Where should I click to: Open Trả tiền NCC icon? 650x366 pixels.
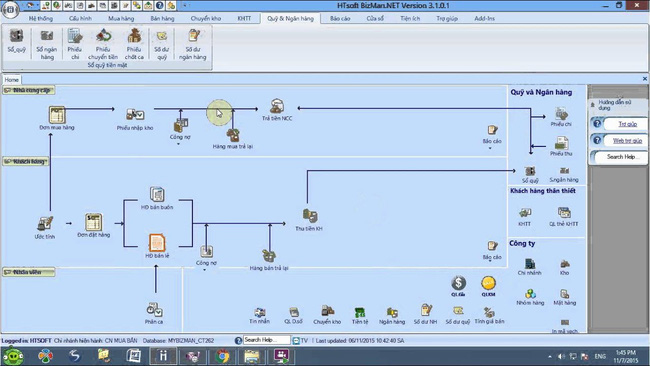pos(277,110)
